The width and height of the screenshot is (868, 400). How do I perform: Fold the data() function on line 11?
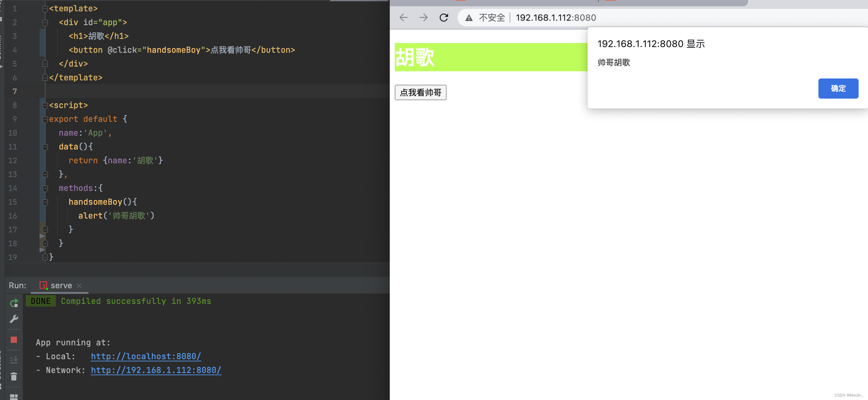(x=45, y=147)
